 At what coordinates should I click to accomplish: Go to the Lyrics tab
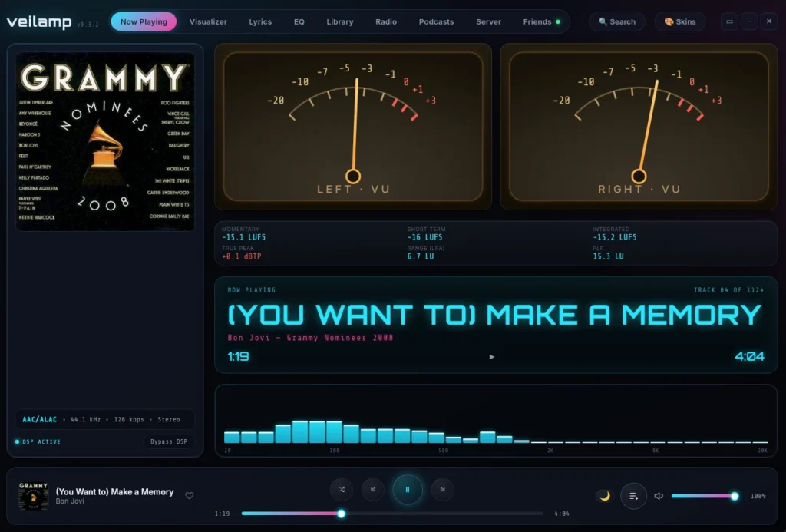point(260,21)
